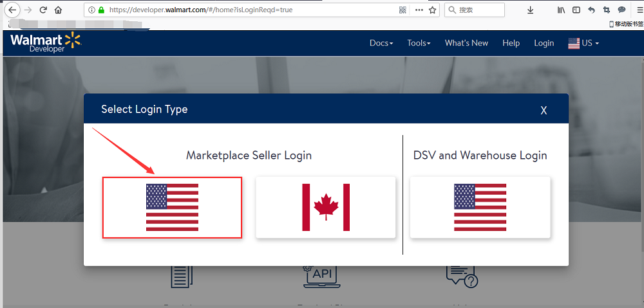
Task: Open the downloads arrow icon
Action: [531, 10]
